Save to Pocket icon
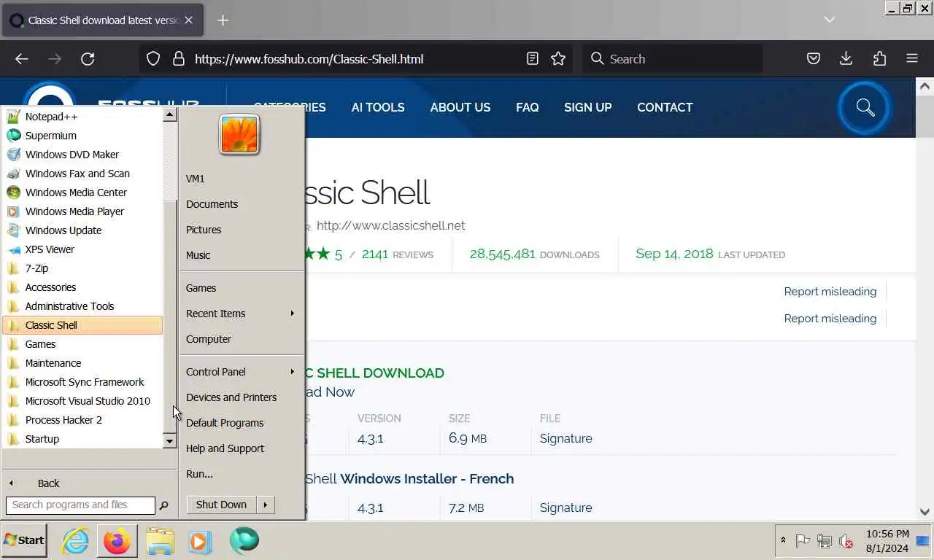The image size is (934, 560). coord(814,59)
